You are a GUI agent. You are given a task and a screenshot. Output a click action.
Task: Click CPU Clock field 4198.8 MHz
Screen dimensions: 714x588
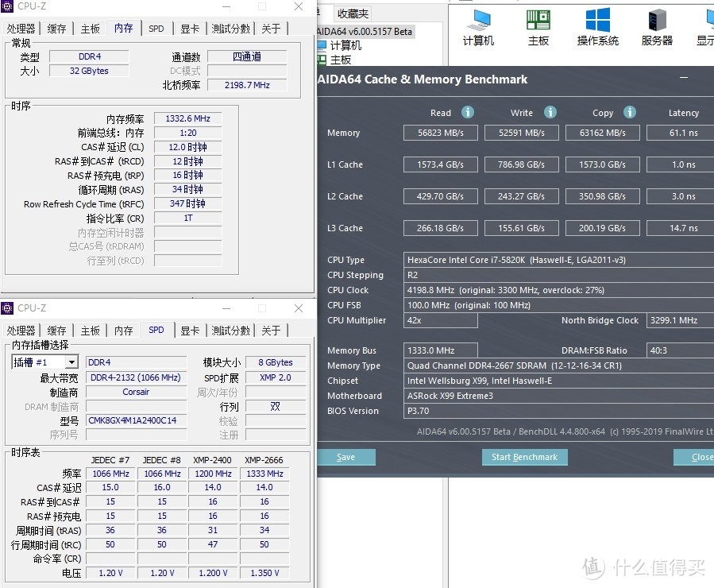tap(558, 290)
